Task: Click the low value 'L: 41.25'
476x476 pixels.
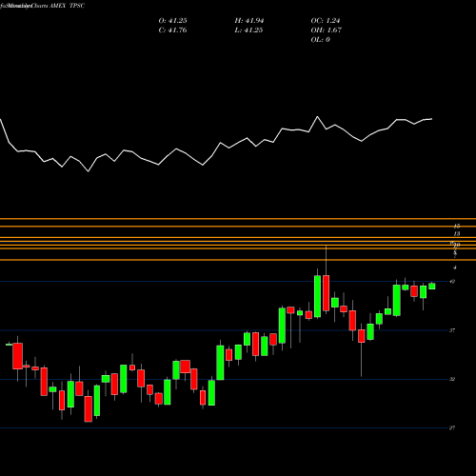Action: [x=248, y=30]
